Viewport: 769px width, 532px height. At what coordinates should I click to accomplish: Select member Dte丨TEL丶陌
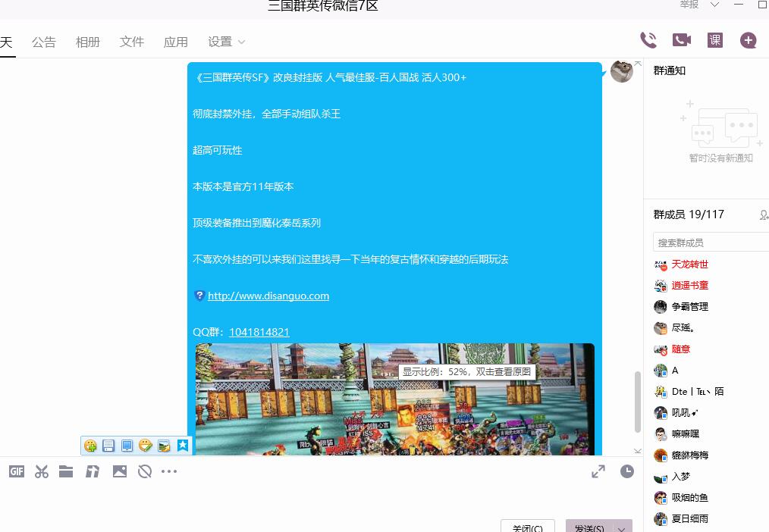tap(698, 392)
